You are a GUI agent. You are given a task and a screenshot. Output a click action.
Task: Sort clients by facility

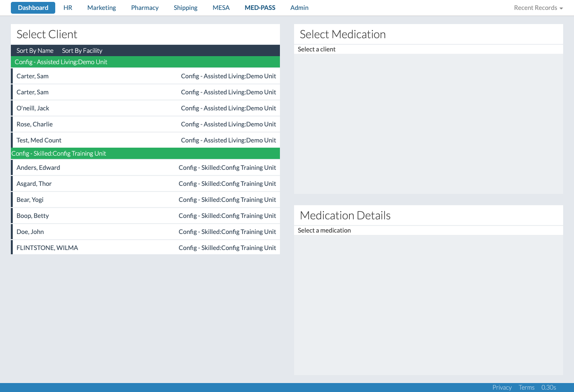pyautogui.click(x=82, y=50)
